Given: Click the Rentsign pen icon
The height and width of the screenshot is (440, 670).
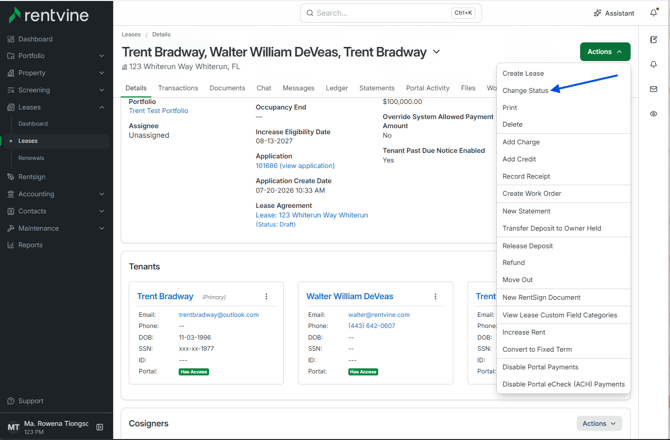Looking at the screenshot, I should [x=11, y=177].
